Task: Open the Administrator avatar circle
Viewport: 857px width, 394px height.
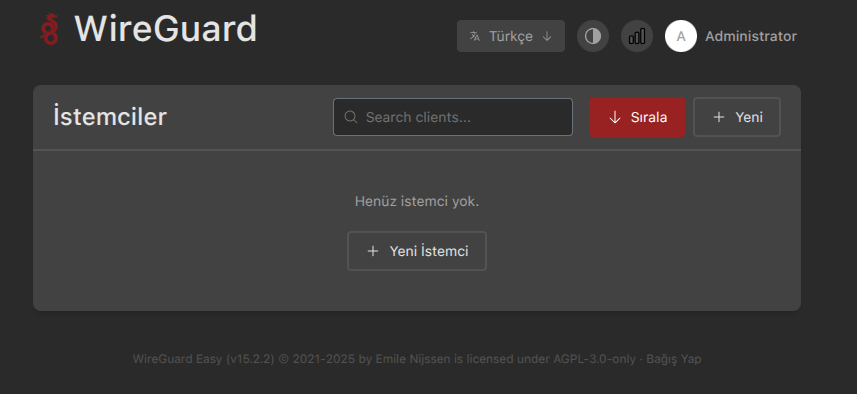Action: 680,36
